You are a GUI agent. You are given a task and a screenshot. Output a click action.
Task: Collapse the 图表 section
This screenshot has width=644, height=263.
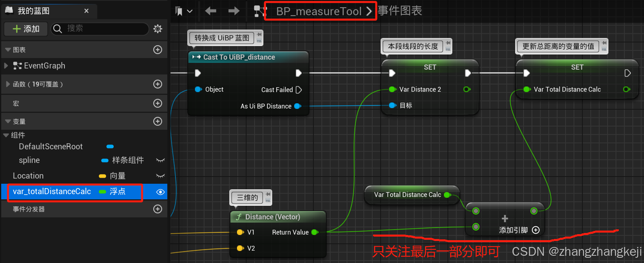coord(8,50)
